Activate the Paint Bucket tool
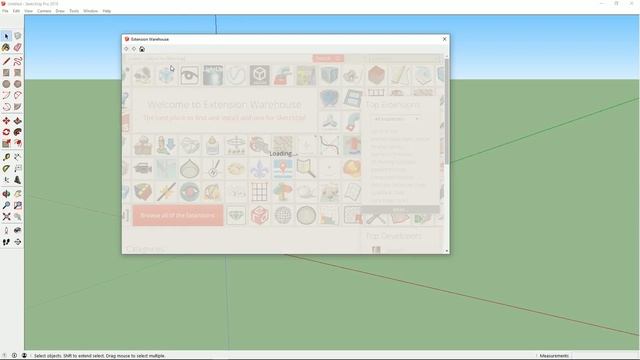 pos(6,48)
